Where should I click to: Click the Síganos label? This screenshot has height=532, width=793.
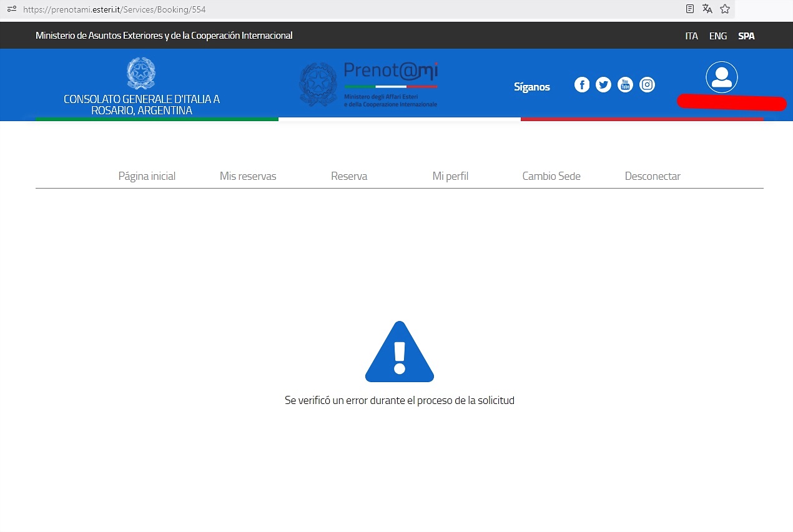pyautogui.click(x=532, y=87)
